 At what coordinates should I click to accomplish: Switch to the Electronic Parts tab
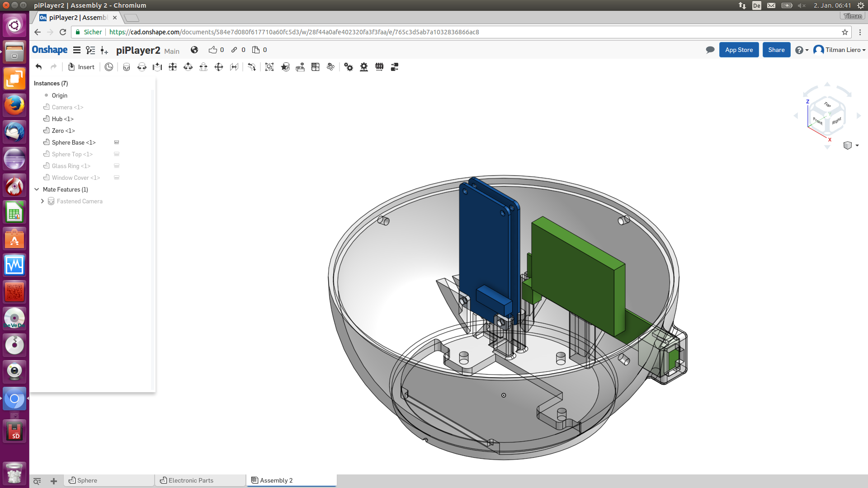tap(200, 480)
